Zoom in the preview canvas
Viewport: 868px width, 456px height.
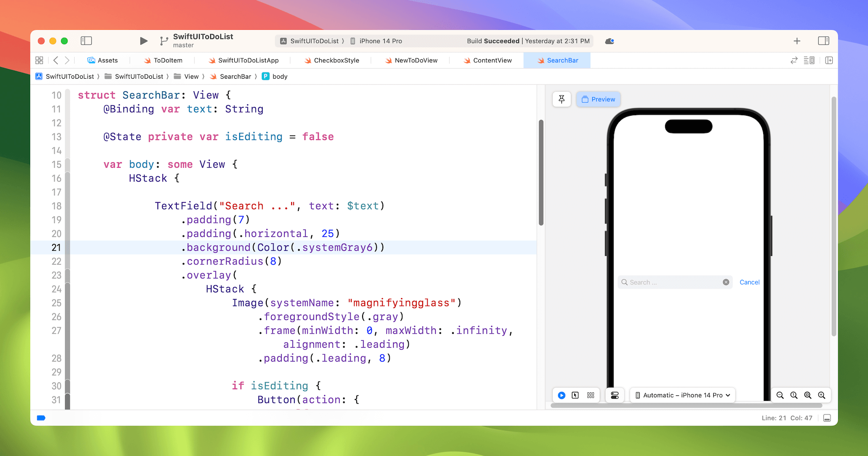point(821,395)
